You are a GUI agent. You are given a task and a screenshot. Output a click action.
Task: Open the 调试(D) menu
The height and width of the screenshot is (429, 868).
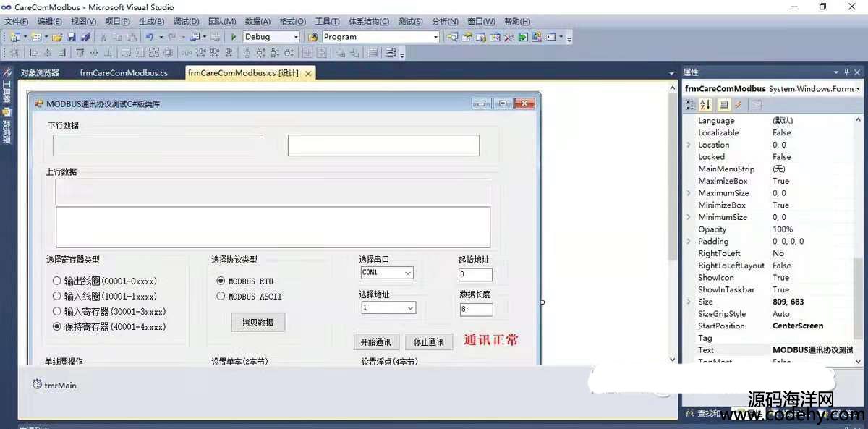click(x=187, y=22)
